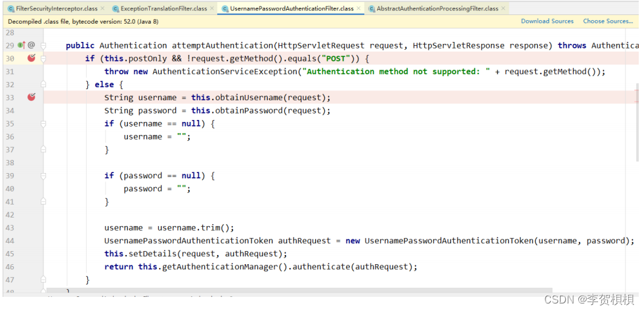The width and height of the screenshot is (644, 312).
Task: Collapse the if block fold on line 30
Action: point(43,58)
